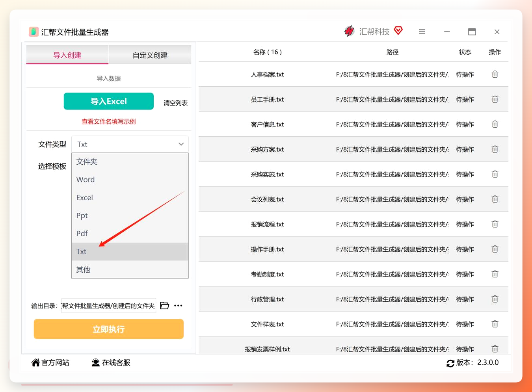Delete the 报销发票样例.txt row
The image size is (532, 392).
pyautogui.click(x=495, y=349)
